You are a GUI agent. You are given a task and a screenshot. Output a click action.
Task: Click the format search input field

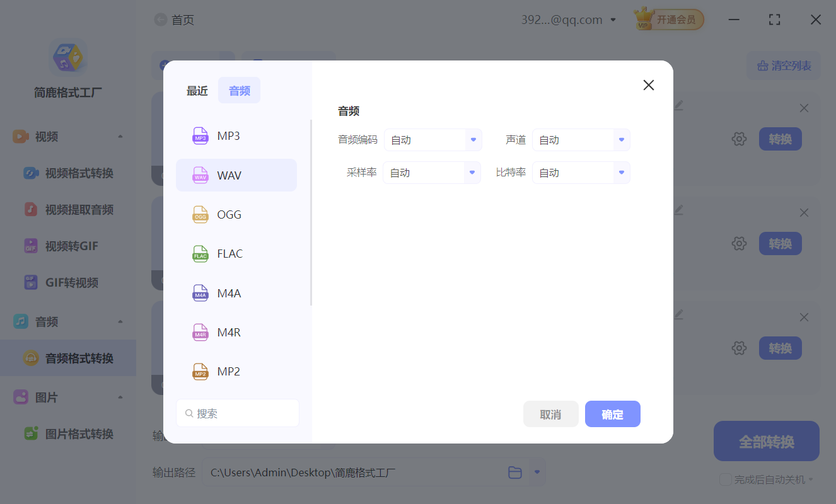pos(238,413)
